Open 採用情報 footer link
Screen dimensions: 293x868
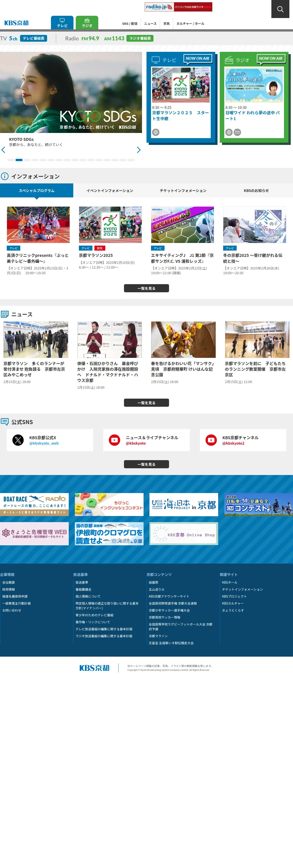[9, 589]
